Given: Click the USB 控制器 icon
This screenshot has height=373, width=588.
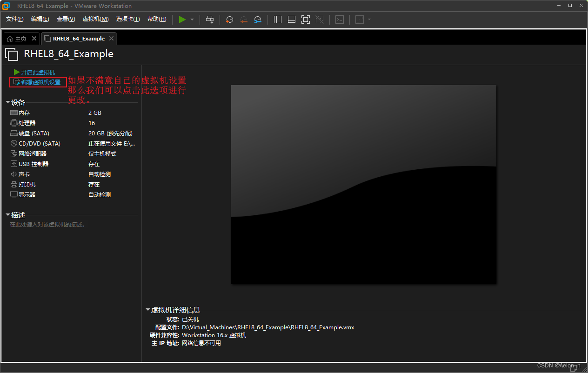Looking at the screenshot, I should pos(14,164).
